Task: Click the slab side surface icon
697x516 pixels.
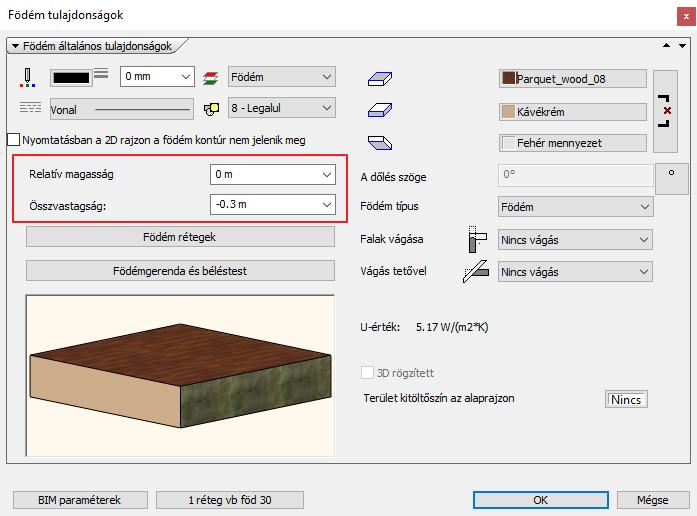Action: (380, 110)
